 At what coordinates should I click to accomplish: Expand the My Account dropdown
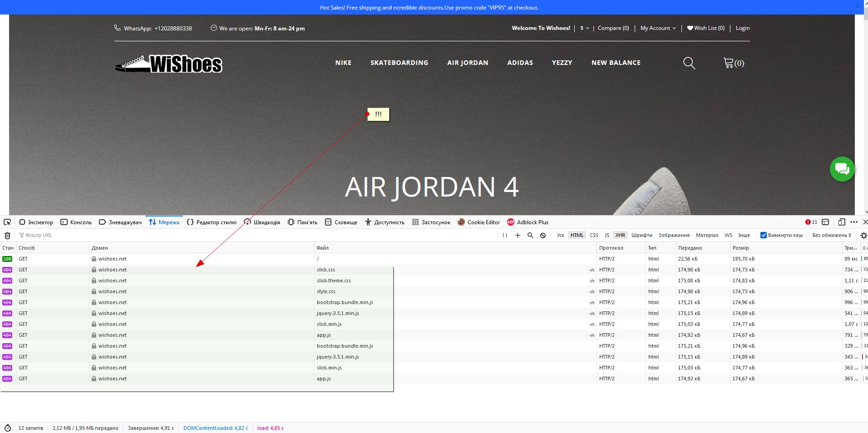[x=658, y=28]
